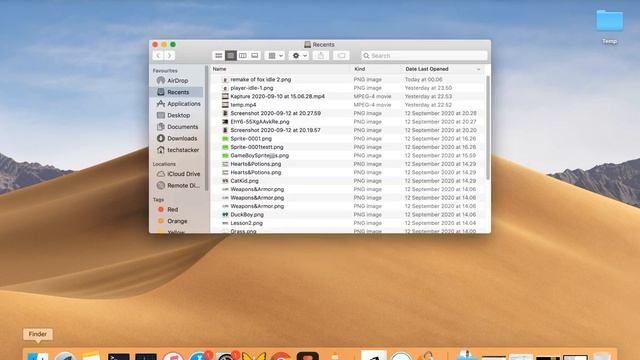Click the Recents proxy icon in the title bar
Screen dimensions: 640x360
tap(307, 44)
